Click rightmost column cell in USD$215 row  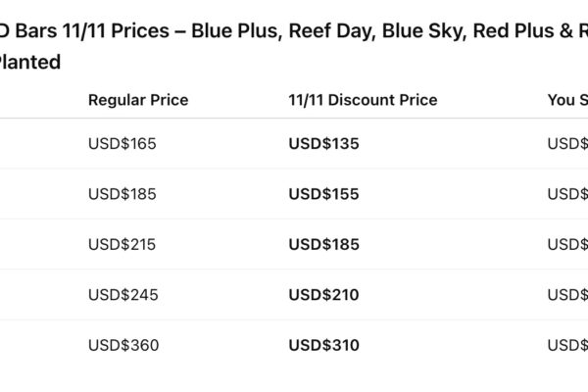pos(567,244)
